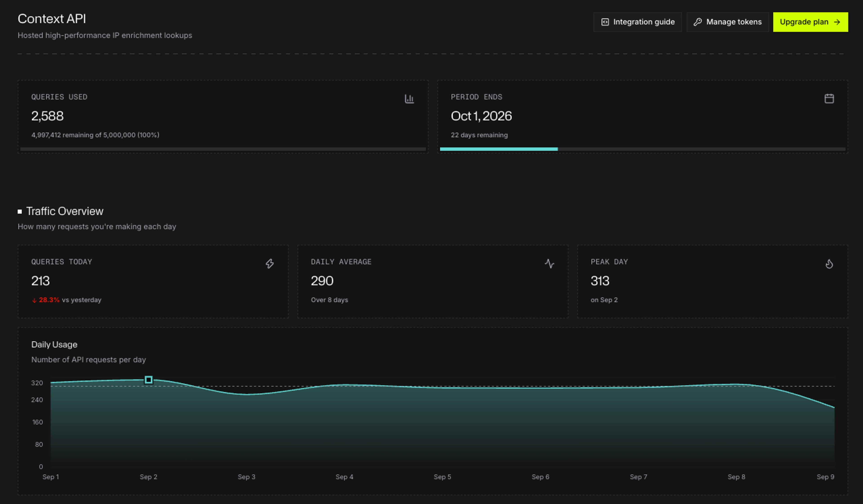Click the Traffic Overview heading

point(65,211)
